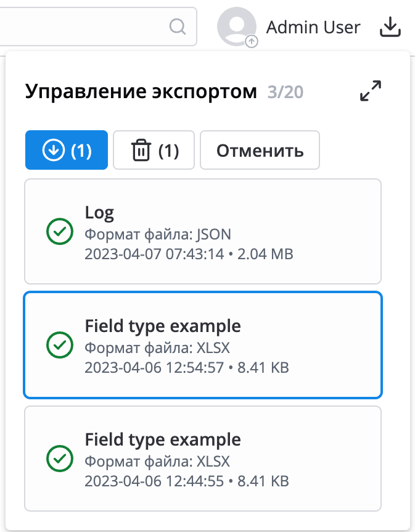Viewport: 415px width, 532px height.
Task: Select the Log JSON export card
Action: coord(203,231)
